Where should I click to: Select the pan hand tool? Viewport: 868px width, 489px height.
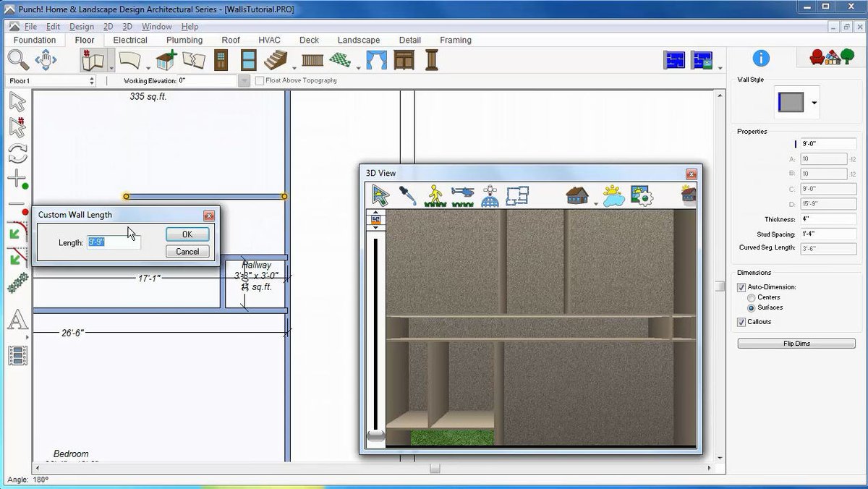tap(46, 59)
